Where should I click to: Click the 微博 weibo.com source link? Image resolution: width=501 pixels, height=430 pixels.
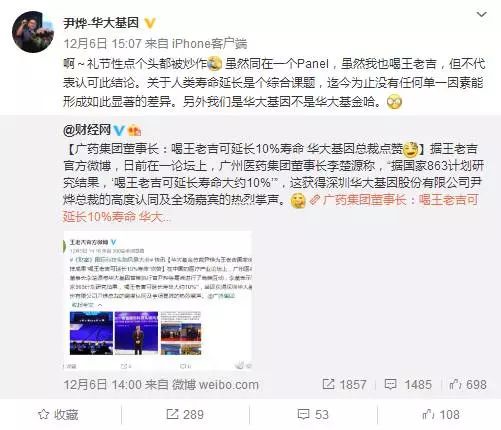(215, 385)
